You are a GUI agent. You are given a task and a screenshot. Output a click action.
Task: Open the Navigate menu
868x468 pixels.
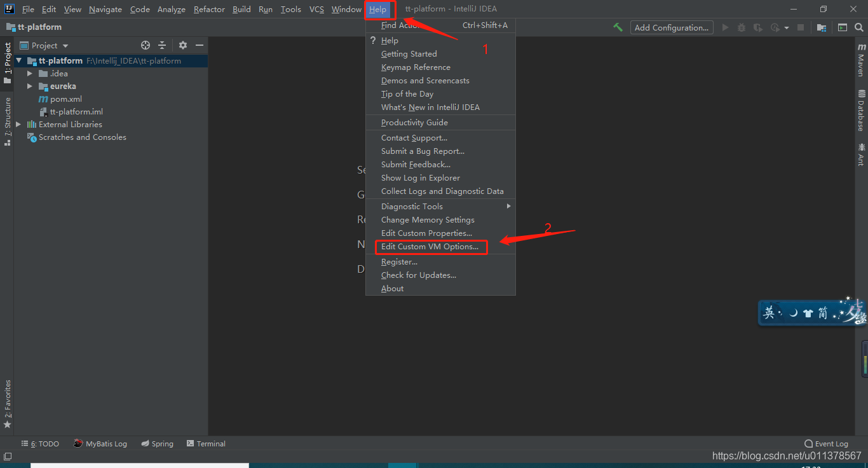click(x=105, y=9)
